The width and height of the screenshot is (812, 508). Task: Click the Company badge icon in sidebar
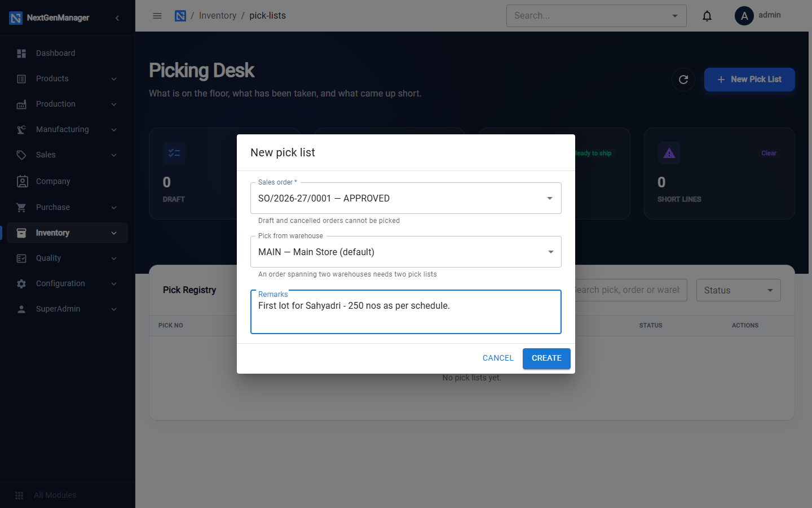coord(22,181)
